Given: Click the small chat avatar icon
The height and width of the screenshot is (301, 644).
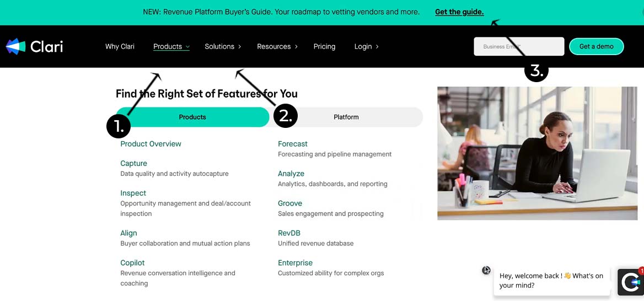Looking at the screenshot, I should point(486,270).
